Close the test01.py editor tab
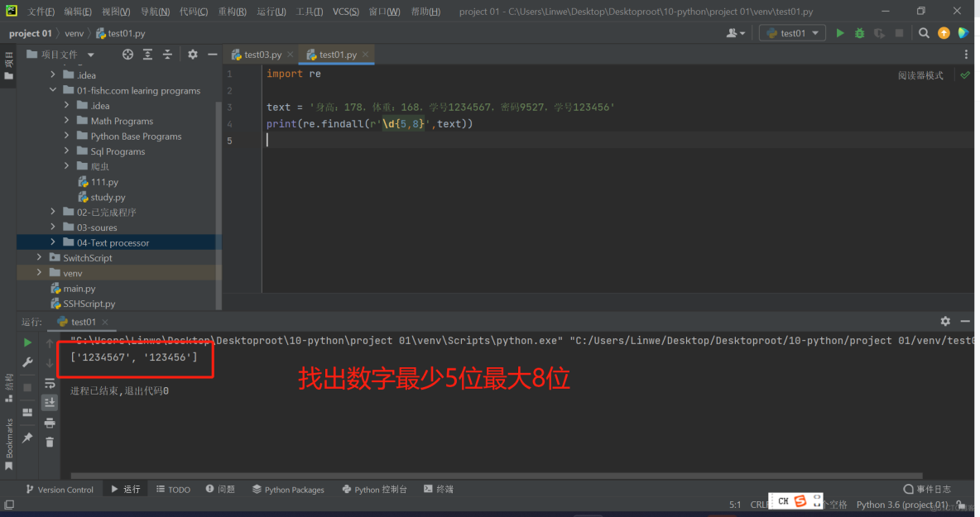Viewport: 980px width, 517px height. pos(365,55)
